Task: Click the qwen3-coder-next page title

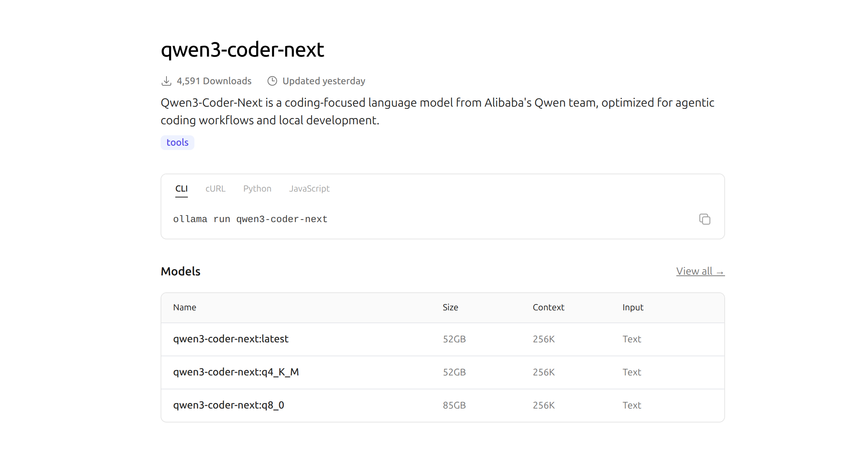Action: coord(243,50)
